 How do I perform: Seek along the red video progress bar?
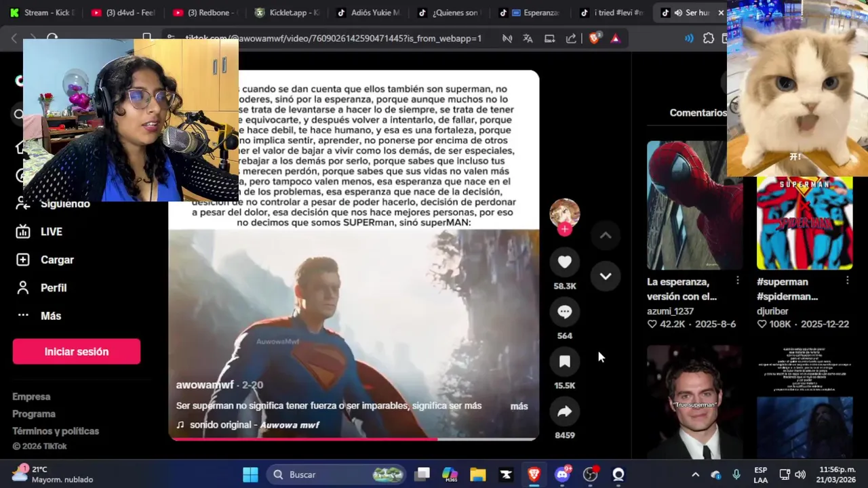tap(354, 439)
